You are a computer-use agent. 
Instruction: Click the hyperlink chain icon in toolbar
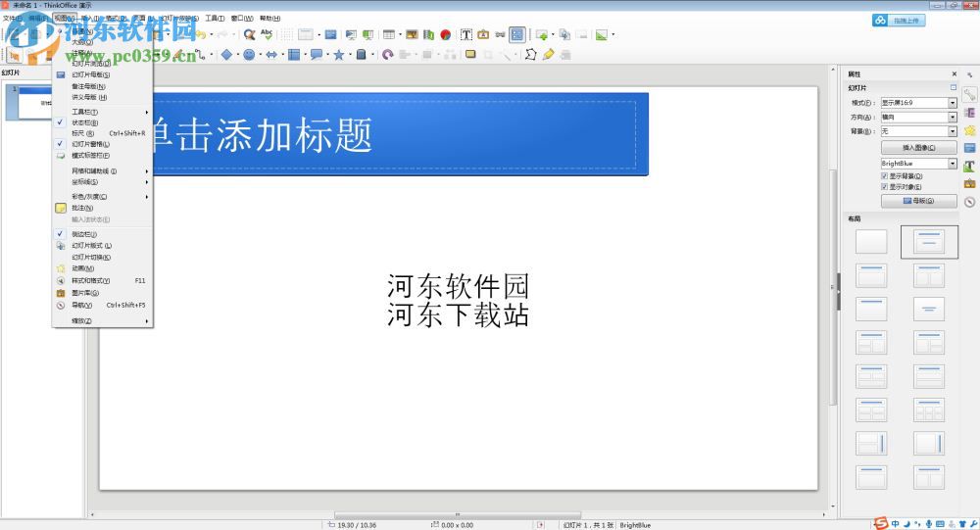point(500,34)
